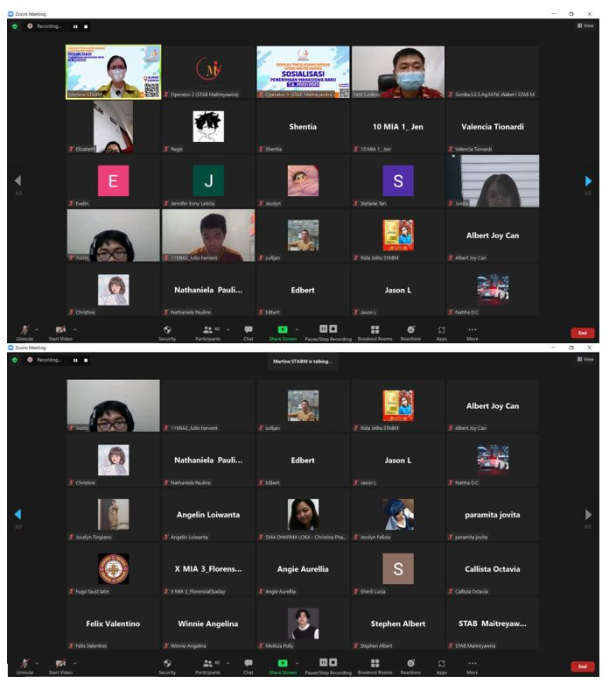Screen dimensions: 616x690
Task: Expand audio options arrow beside Unmute in bottom window
Action: point(37,662)
